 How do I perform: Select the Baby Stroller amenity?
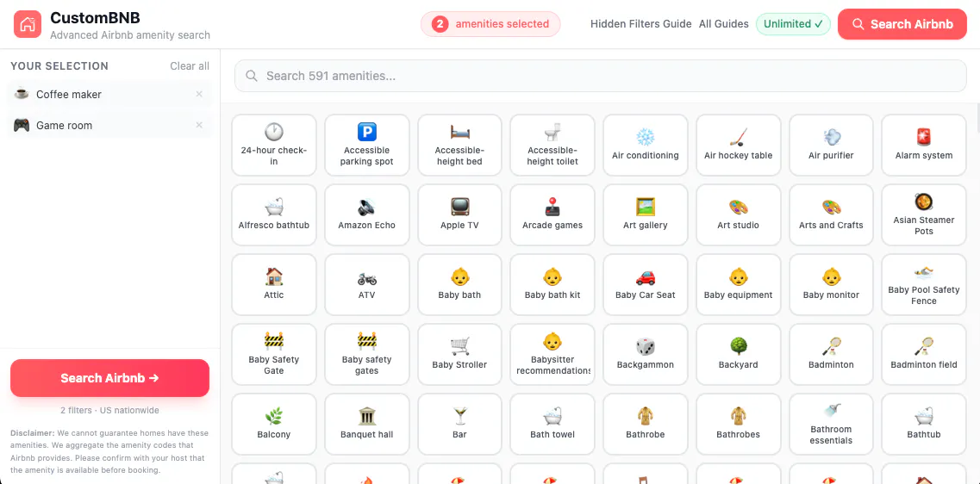pos(459,354)
